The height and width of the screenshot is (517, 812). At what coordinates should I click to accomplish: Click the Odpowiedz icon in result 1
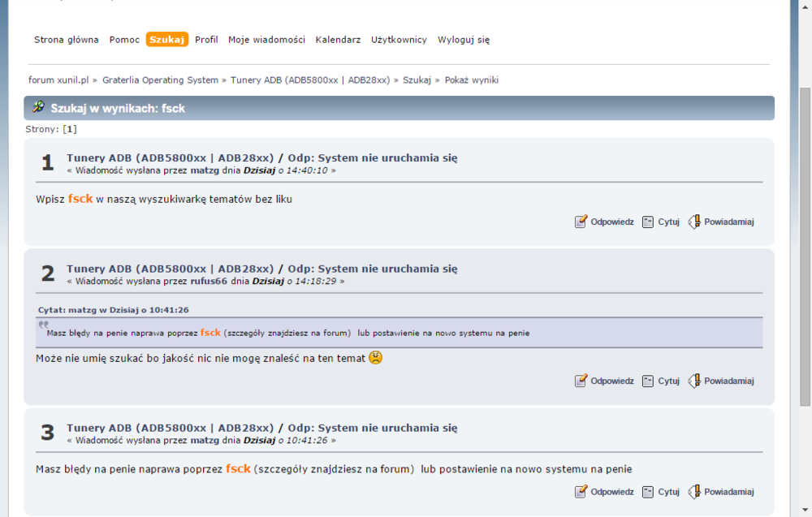pyautogui.click(x=581, y=222)
